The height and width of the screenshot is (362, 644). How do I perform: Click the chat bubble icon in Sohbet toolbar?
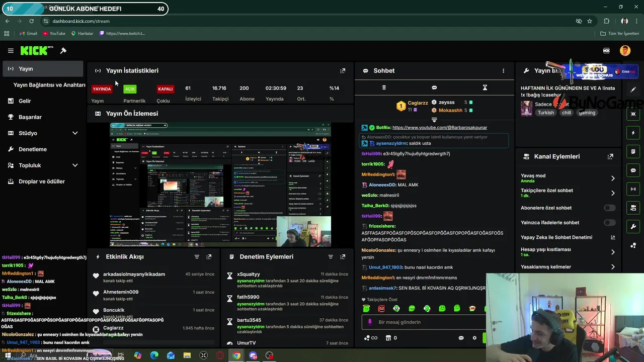434,87
